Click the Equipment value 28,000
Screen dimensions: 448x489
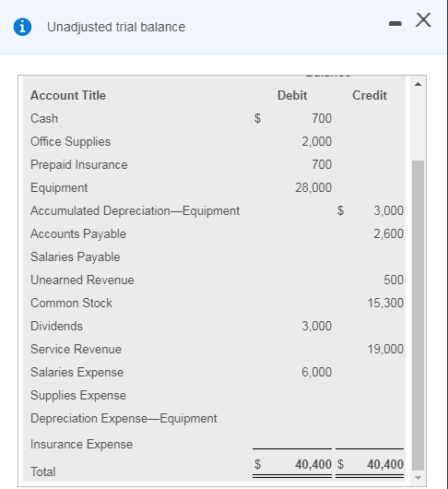313,187
